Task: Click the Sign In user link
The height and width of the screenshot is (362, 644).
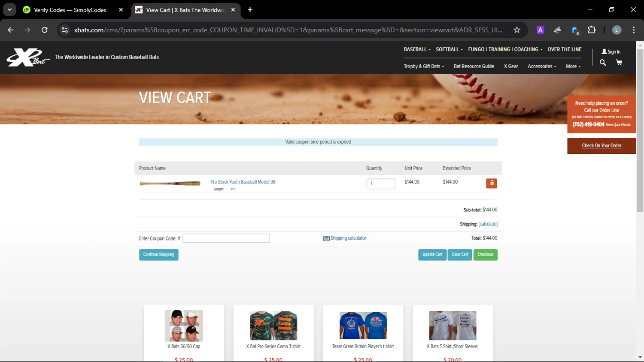Action: pyautogui.click(x=611, y=52)
